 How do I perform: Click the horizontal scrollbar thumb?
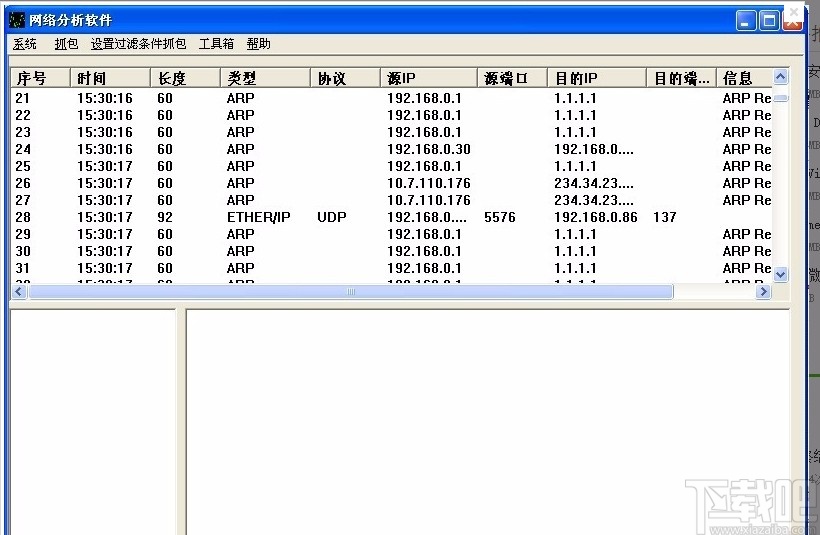coord(351,292)
